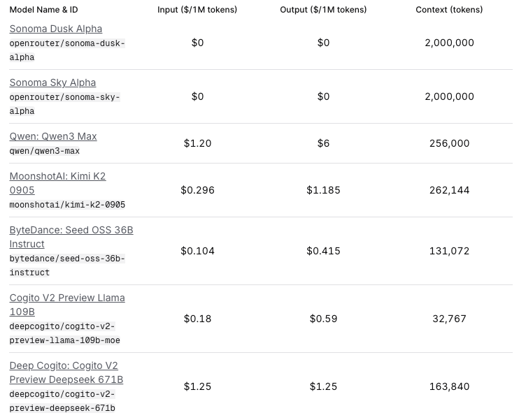Click the 262,144 context value for Kimi K2

pyautogui.click(x=449, y=190)
